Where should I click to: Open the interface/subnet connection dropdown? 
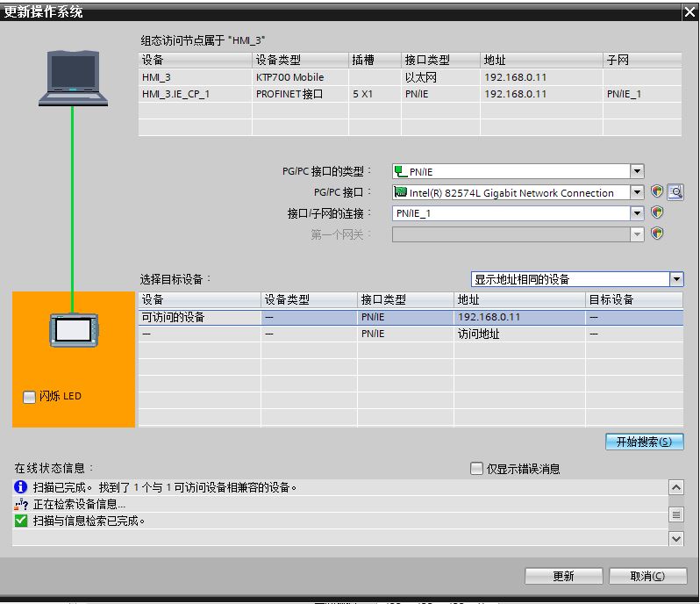pos(637,213)
